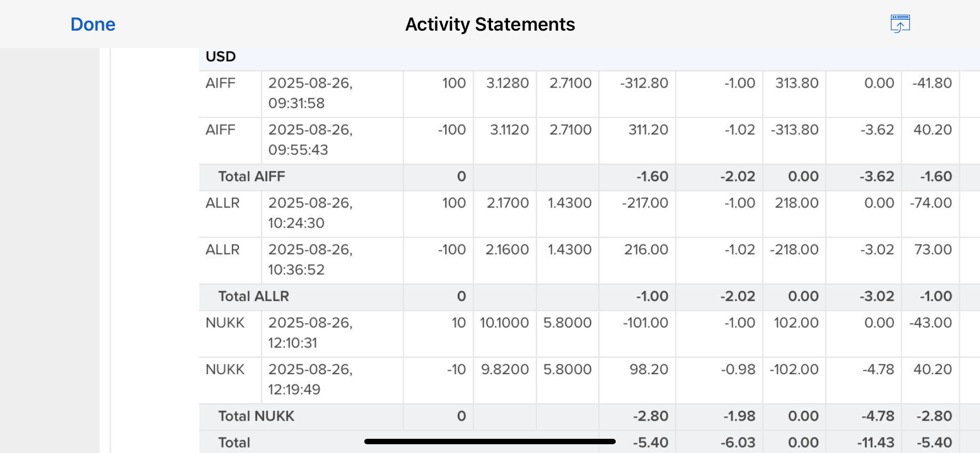The height and width of the screenshot is (453, 980).
Task: Click the grand Total row label
Action: coord(234,443)
